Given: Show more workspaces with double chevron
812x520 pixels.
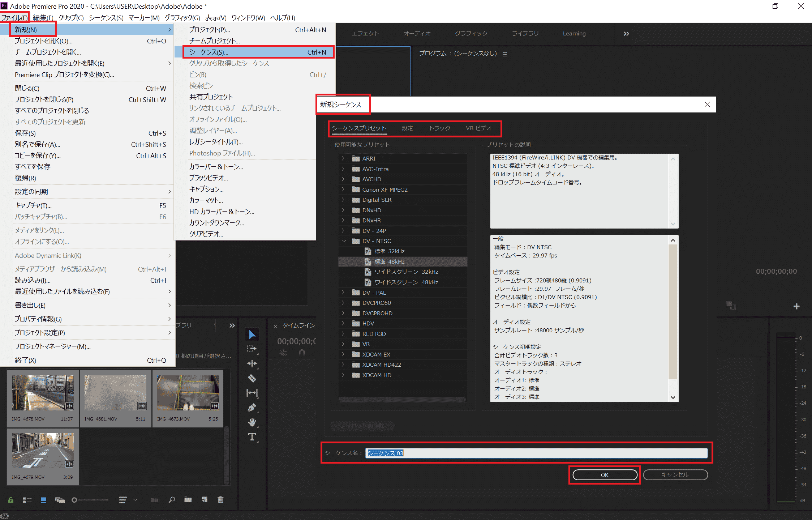Looking at the screenshot, I should (x=626, y=34).
